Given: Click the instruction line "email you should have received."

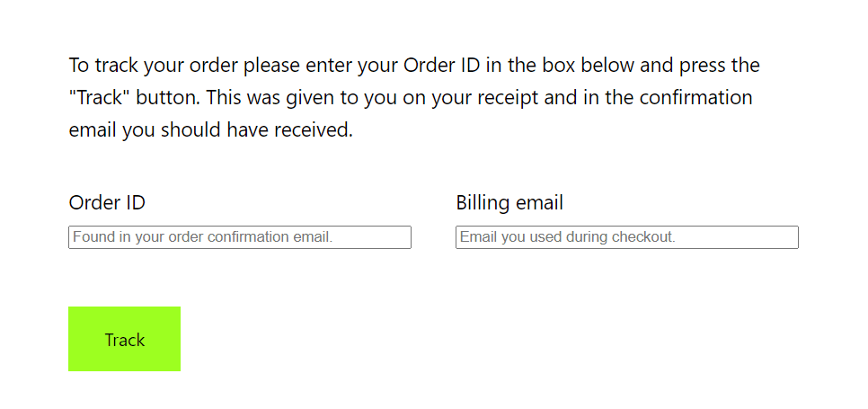Looking at the screenshot, I should [x=210, y=130].
